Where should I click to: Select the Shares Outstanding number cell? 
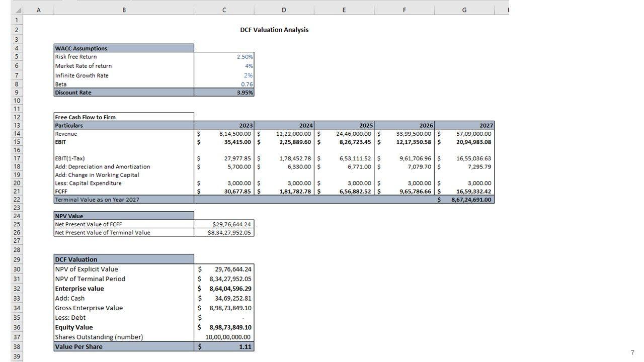[224, 337]
